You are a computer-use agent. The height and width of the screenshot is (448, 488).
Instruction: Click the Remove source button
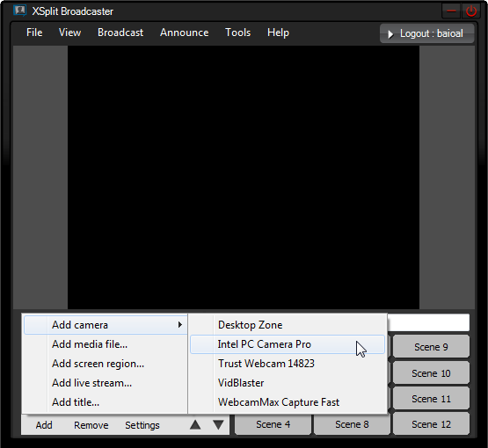(x=91, y=425)
